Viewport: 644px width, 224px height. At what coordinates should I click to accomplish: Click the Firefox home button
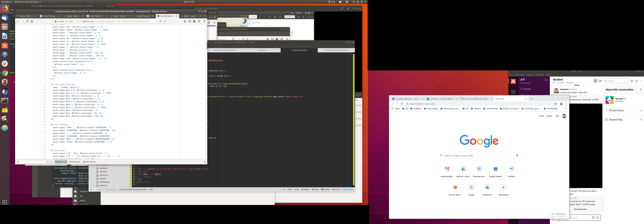click(x=32, y=22)
